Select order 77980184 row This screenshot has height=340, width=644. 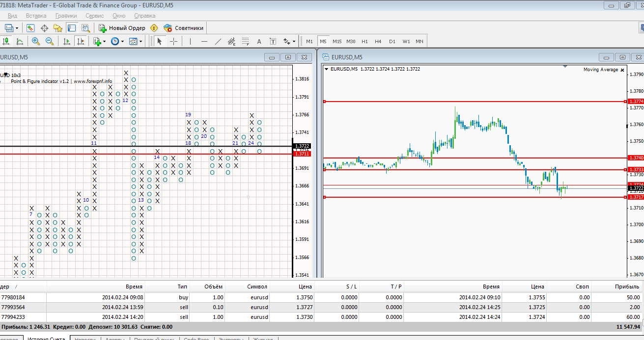tap(321, 297)
